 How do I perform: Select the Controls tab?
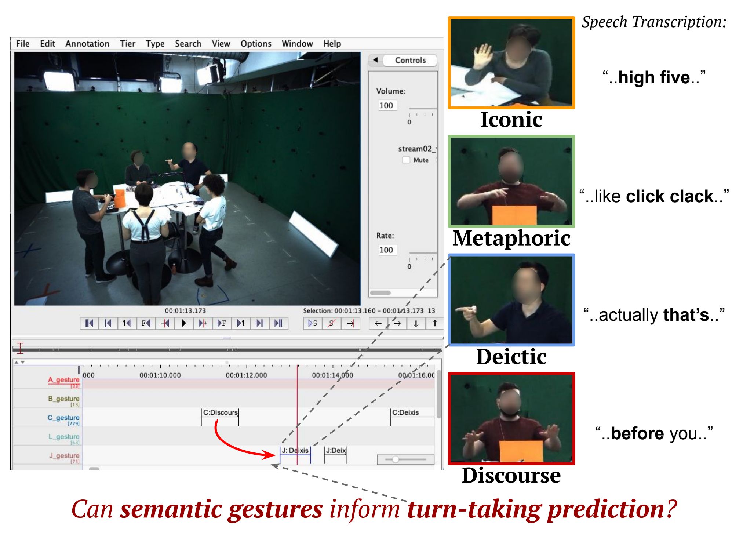(410, 60)
